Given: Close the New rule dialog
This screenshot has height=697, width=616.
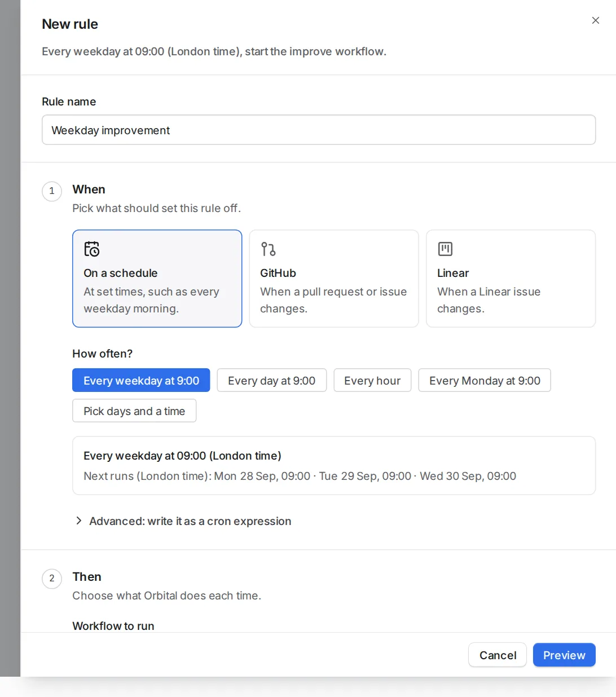Looking at the screenshot, I should point(595,20).
